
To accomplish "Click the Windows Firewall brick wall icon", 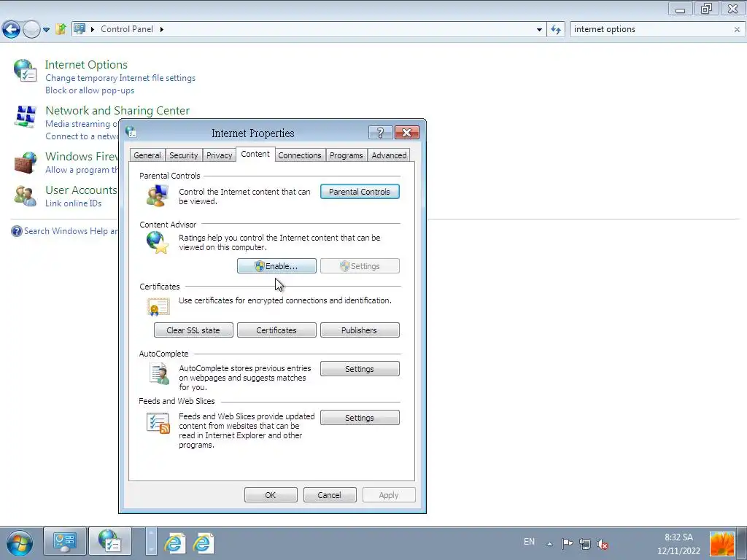I will click(26, 163).
